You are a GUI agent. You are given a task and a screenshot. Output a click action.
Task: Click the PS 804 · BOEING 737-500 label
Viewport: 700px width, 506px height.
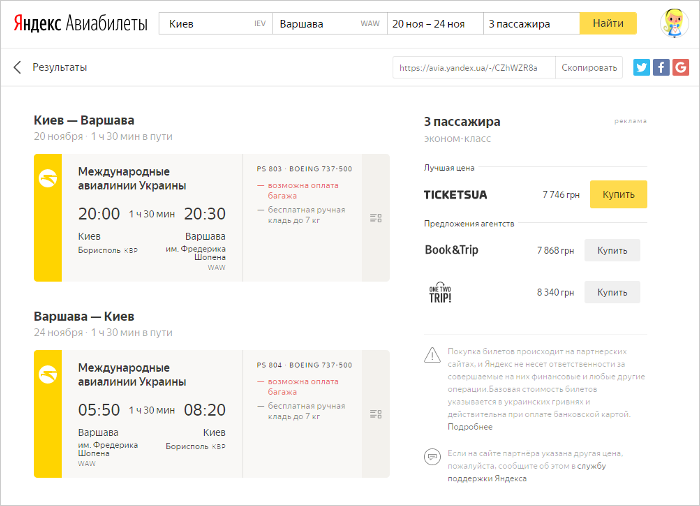tap(304, 365)
